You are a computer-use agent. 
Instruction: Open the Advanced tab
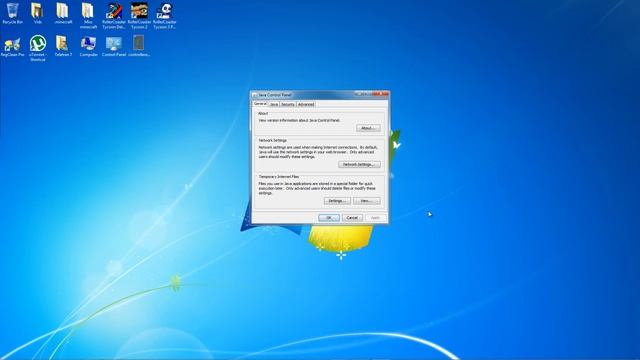coord(306,104)
